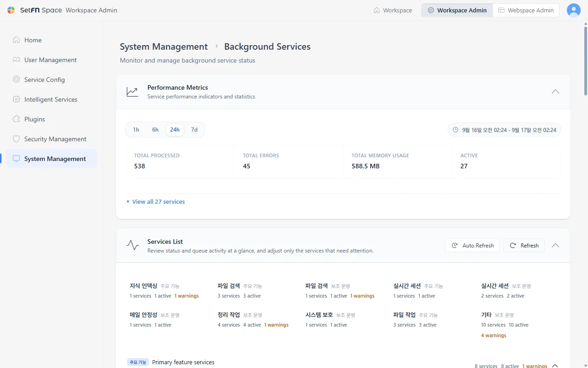Click the 4 warnings label under 기타
Image resolution: width=588 pixels, height=368 pixels.
tap(494, 335)
